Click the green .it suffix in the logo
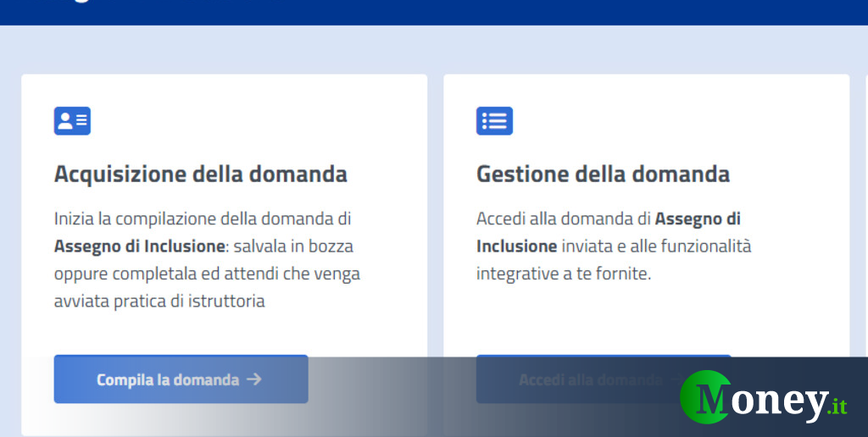The width and height of the screenshot is (868, 437). click(837, 407)
